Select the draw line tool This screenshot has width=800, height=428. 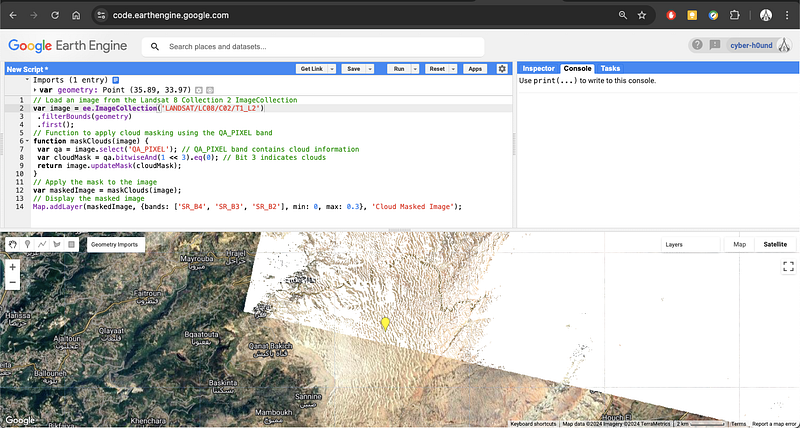click(x=42, y=244)
